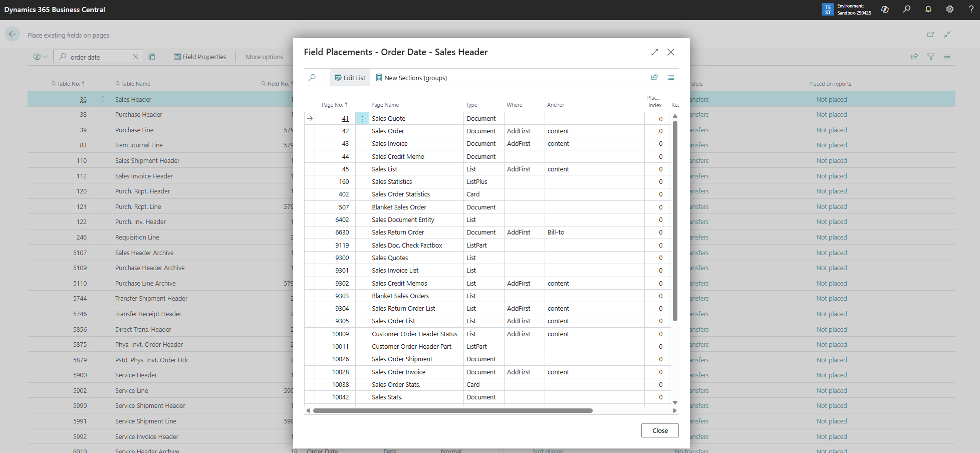Click the Anchor column header
The height and width of the screenshot is (453, 980).
click(556, 105)
